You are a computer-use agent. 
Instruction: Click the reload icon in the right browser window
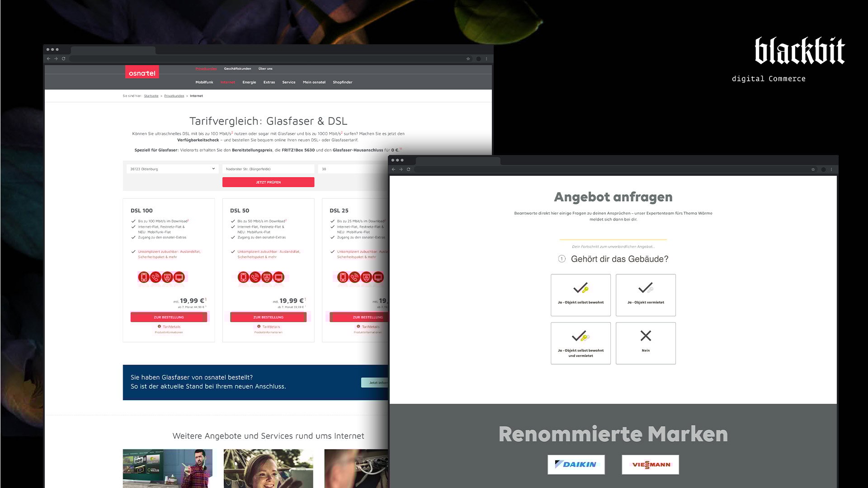click(409, 169)
